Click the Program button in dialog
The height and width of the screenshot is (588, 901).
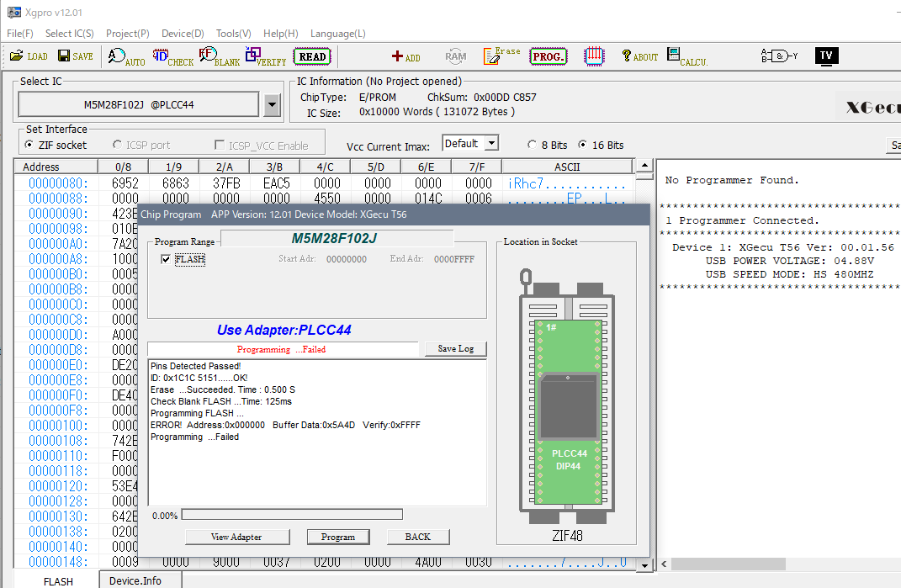338,537
